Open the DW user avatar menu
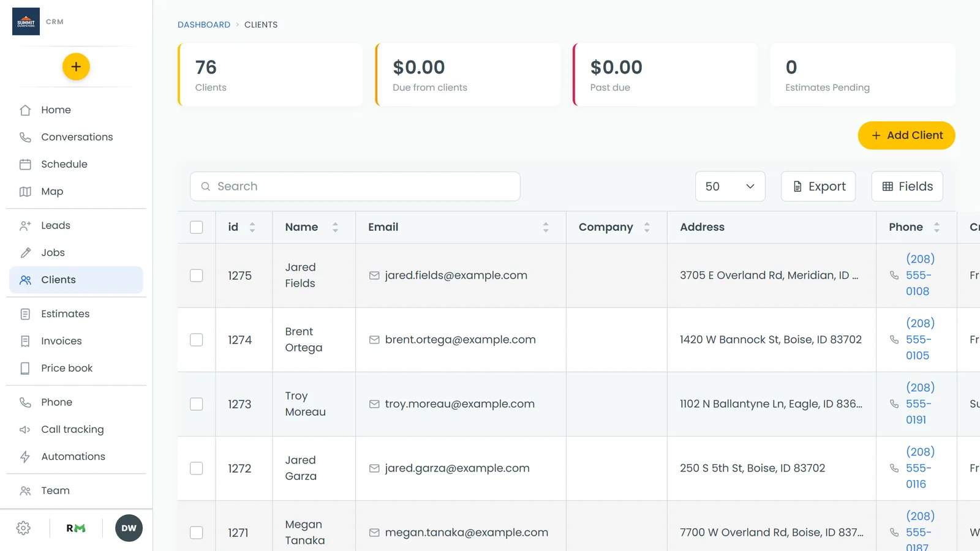This screenshot has height=551, width=980. pyautogui.click(x=129, y=528)
